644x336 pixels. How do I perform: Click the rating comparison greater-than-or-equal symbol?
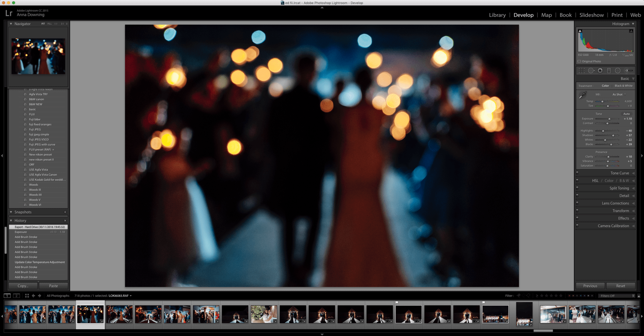click(x=537, y=296)
